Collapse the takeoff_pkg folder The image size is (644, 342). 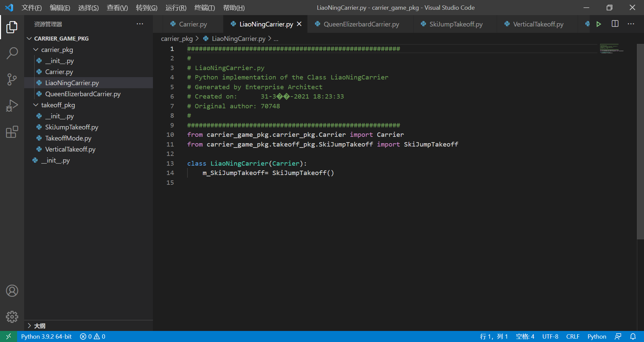[x=36, y=105]
